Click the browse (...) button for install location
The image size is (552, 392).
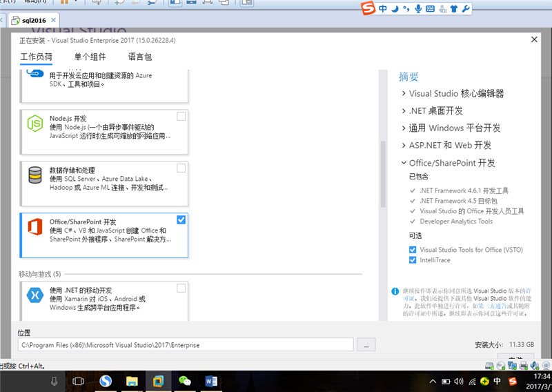tap(366, 344)
